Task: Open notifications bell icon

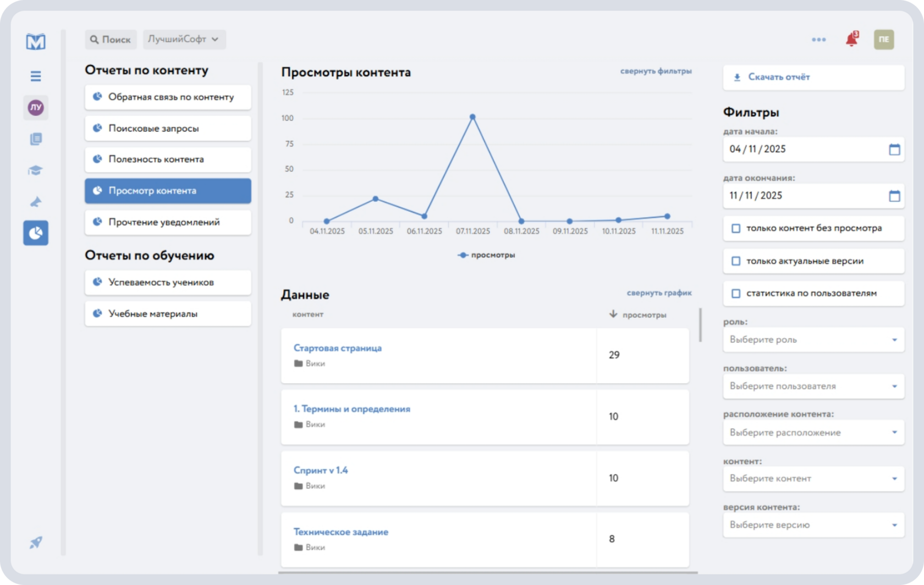Action: (x=852, y=39)
